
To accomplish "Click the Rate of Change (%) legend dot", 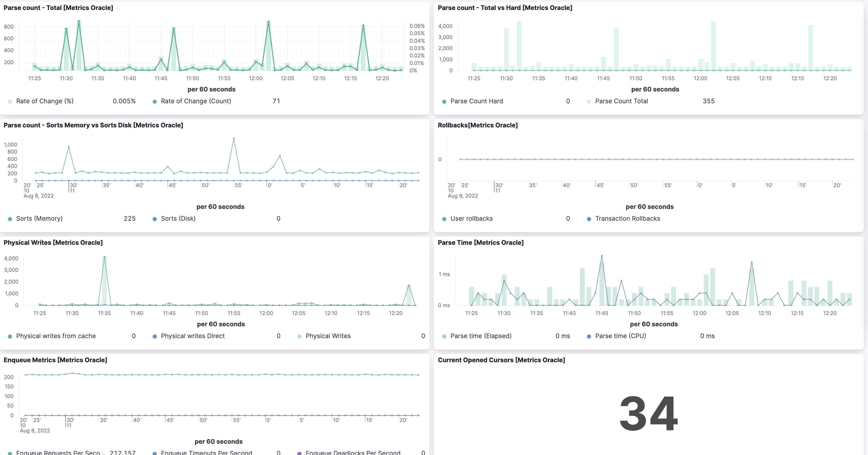I will click(x=10, y=101).
